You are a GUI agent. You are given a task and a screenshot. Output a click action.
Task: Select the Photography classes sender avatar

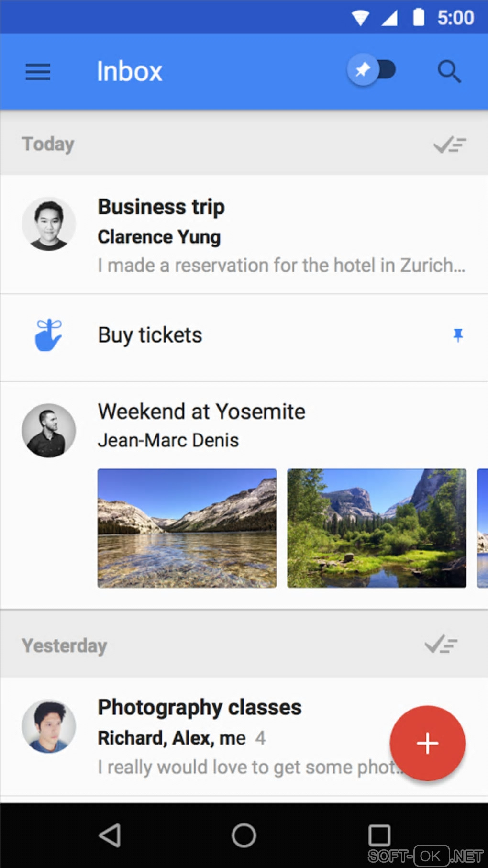pyautogui.click(x=49, y=726)
